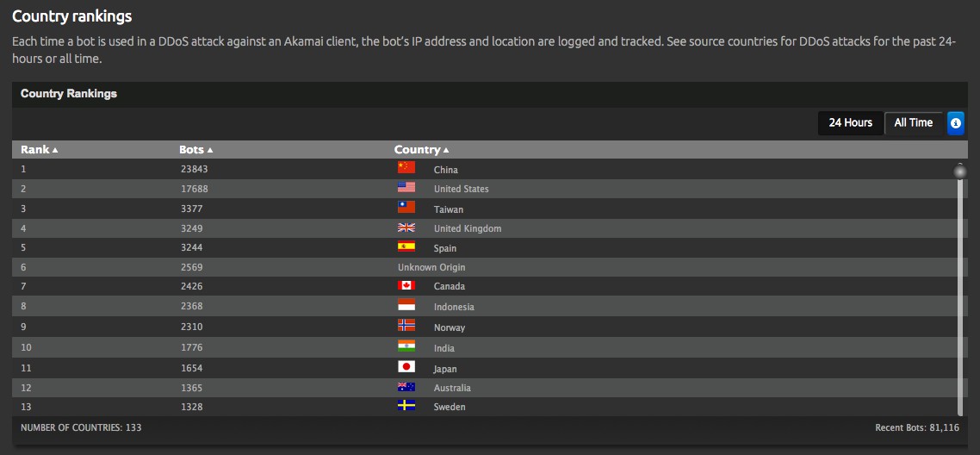The image size is (980, 455).
Task: Click the Sweden flag icon
Action: click(406, 406)
